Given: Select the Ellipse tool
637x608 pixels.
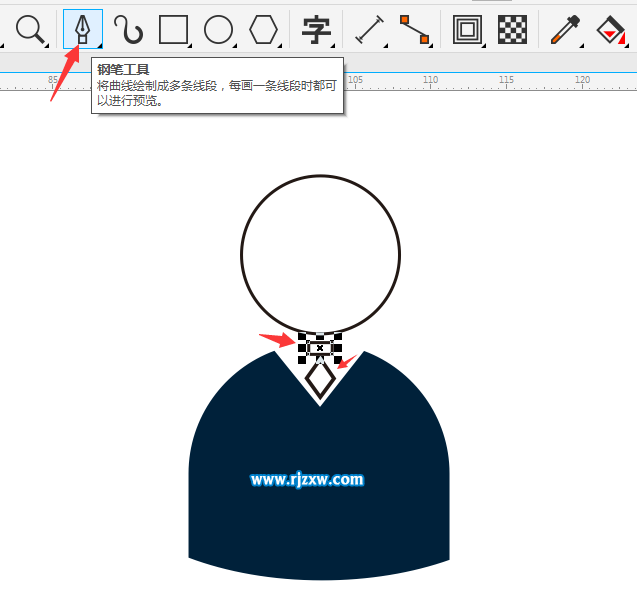Looking at the screenshot, I should pos(218,29).
